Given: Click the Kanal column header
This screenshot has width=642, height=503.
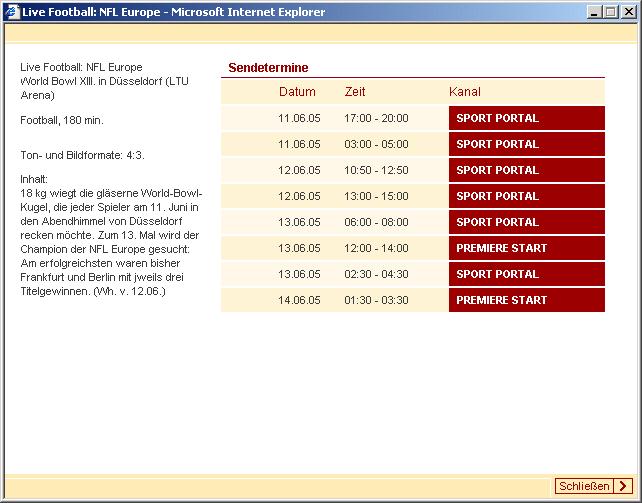Looking at the screenshot, I should click(x=465, y=92).
